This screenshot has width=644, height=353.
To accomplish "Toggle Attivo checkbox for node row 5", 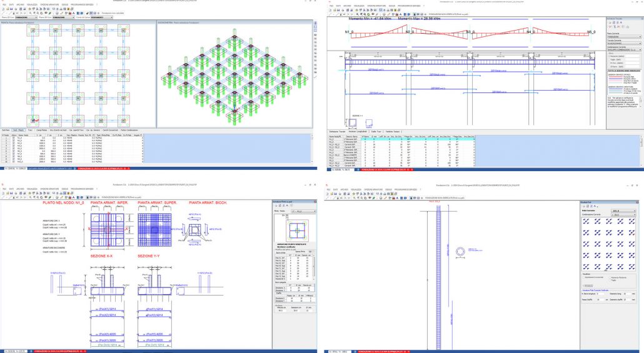I will 14,147.
